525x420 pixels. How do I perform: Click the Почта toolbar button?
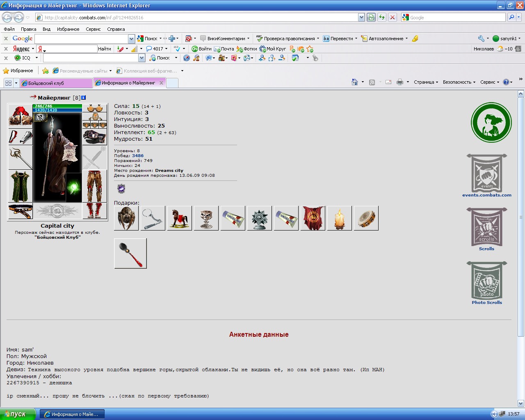coord(224,49)
